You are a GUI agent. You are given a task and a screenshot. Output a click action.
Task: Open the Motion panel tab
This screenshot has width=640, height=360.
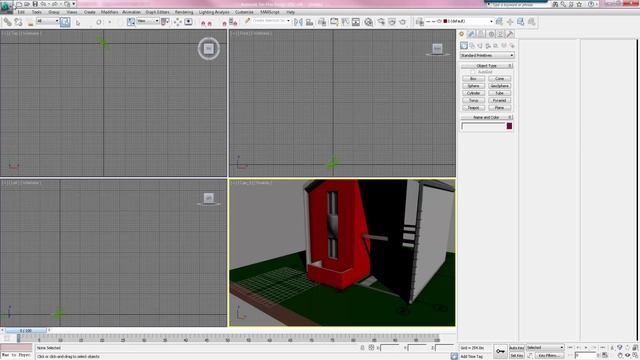pyautogui.click(x=491, y=34)
